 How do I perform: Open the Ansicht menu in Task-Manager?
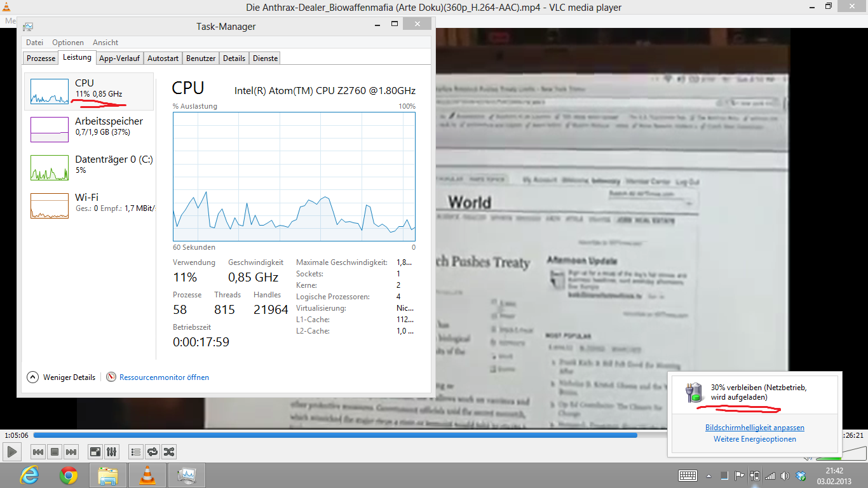105,43
